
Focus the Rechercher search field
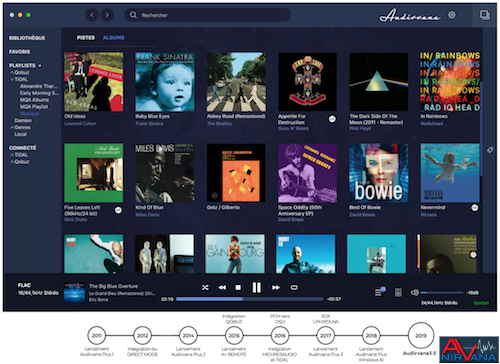point(207,15)
